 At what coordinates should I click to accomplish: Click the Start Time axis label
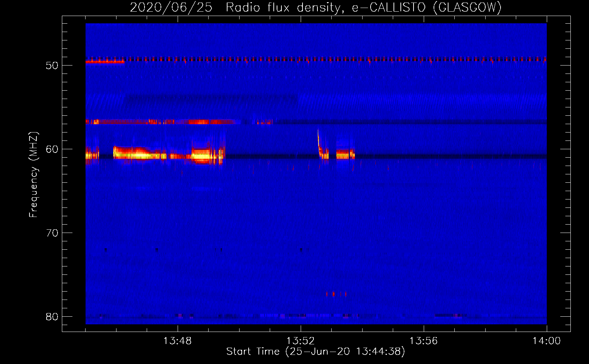click(316, 352)
